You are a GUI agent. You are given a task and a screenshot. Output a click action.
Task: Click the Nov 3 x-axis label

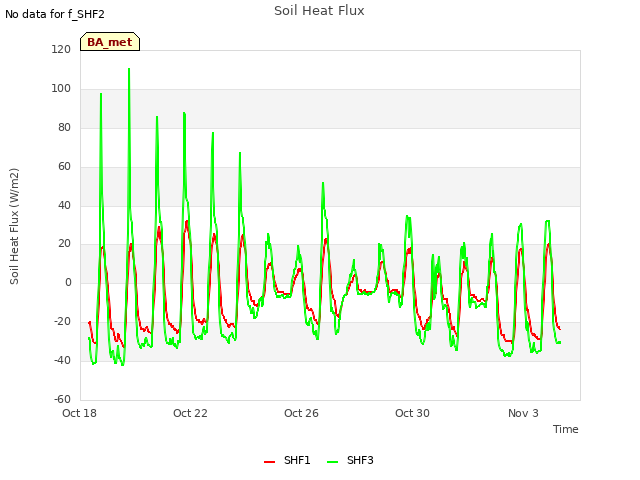[x=523, y=413]
